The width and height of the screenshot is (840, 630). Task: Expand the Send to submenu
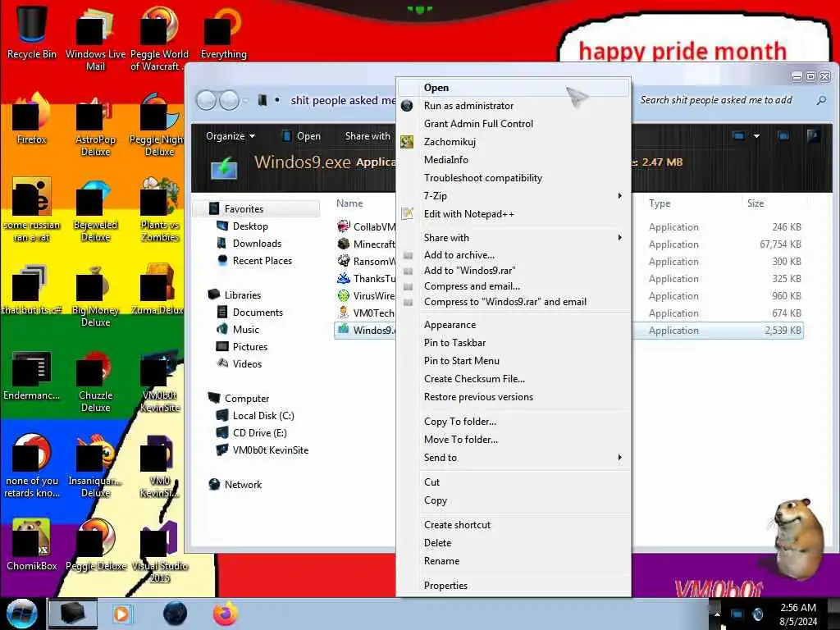[514, 458]
